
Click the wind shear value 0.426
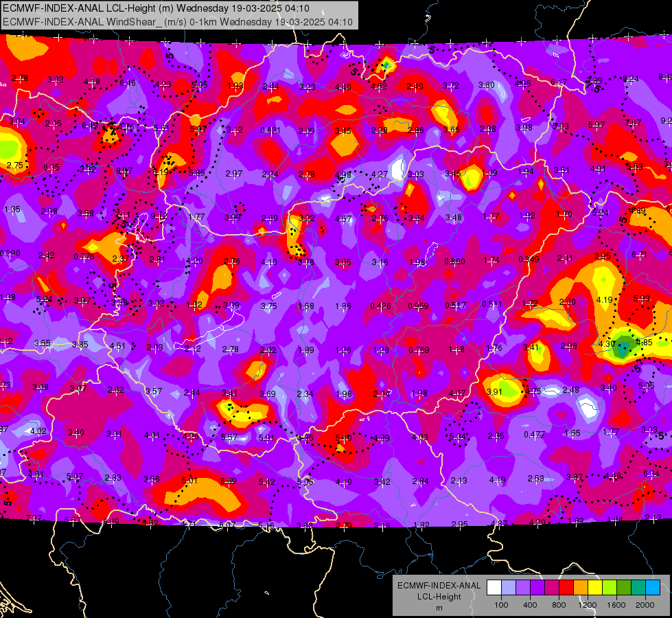(x=380, y=306)
